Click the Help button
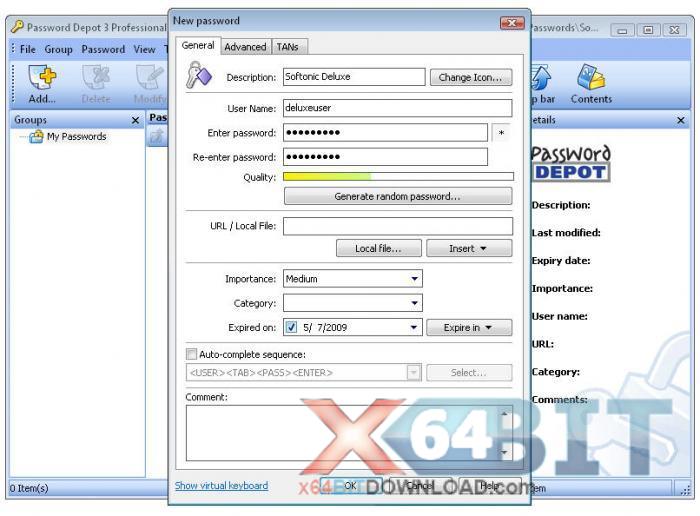 (490, 486)
